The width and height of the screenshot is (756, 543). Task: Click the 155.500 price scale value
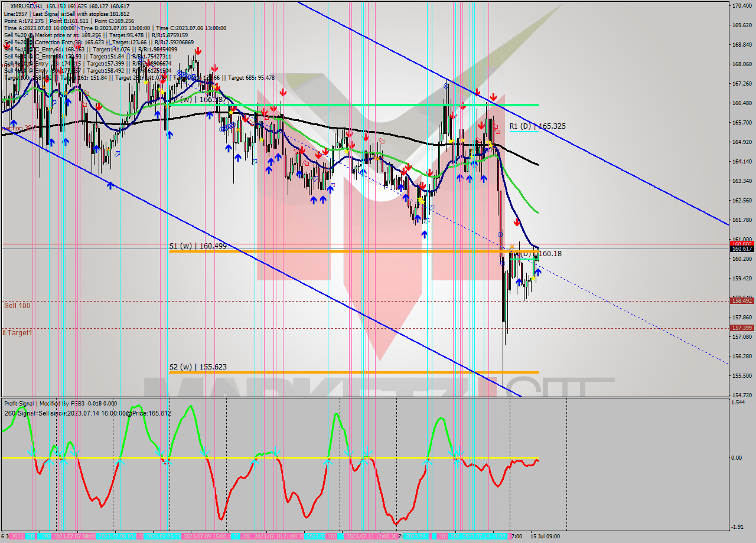[x=742, y=375]
